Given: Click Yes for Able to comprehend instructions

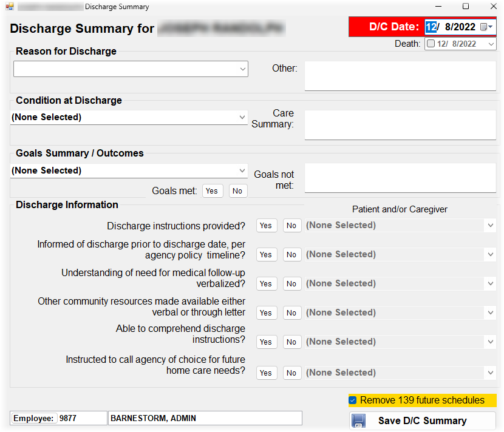Looking at the screenshot, I should pos(266,342).
